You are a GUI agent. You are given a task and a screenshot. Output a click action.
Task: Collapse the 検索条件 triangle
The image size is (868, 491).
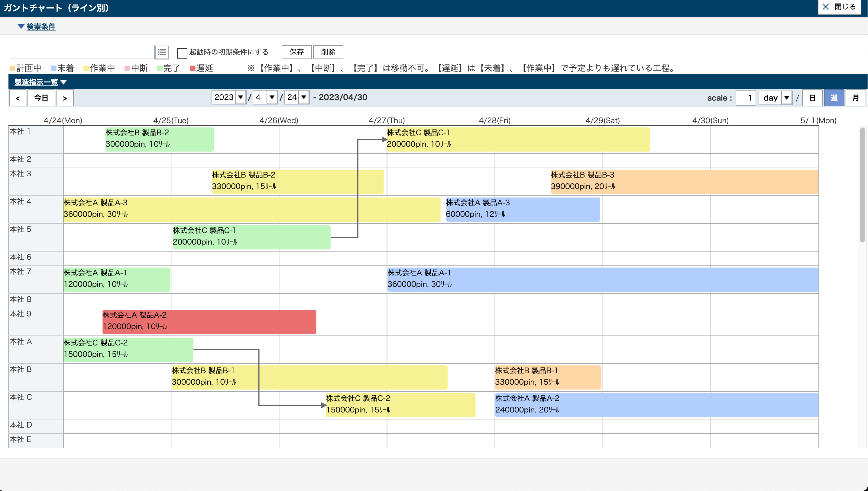pos(21,26)
